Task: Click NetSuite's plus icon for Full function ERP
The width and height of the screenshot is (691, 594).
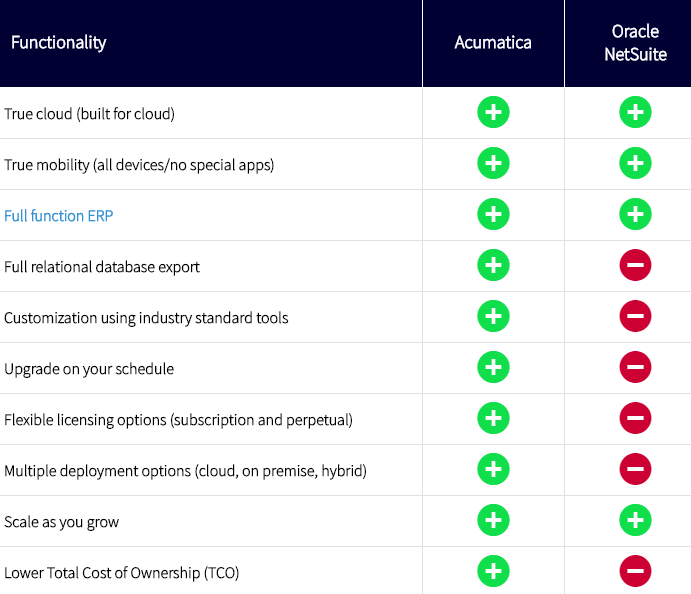Action: click(635, 215)
